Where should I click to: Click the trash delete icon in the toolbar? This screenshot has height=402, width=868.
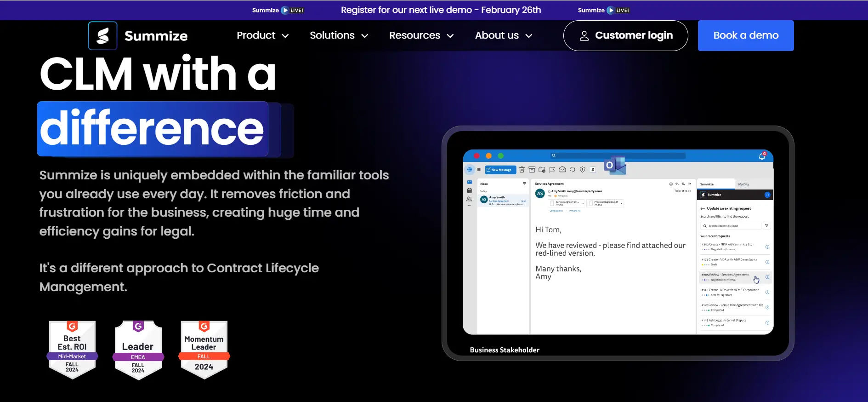click(x=522, y=170)
